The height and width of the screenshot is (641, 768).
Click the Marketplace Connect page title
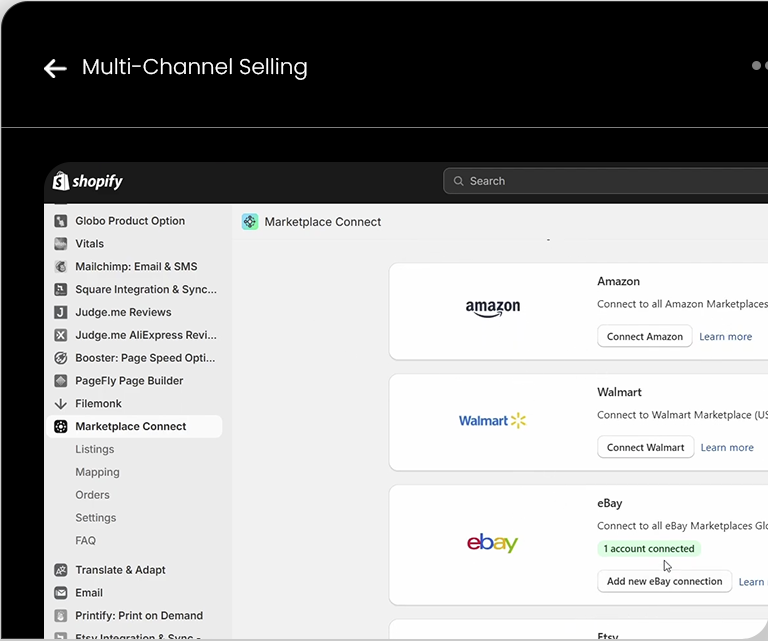pos(323,222)
